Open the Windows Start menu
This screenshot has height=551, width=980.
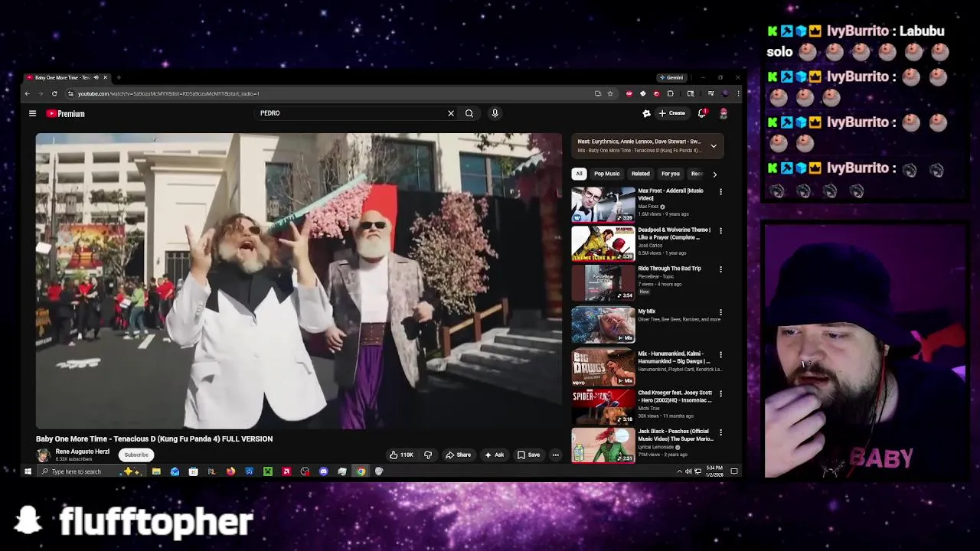coord(28,471)
